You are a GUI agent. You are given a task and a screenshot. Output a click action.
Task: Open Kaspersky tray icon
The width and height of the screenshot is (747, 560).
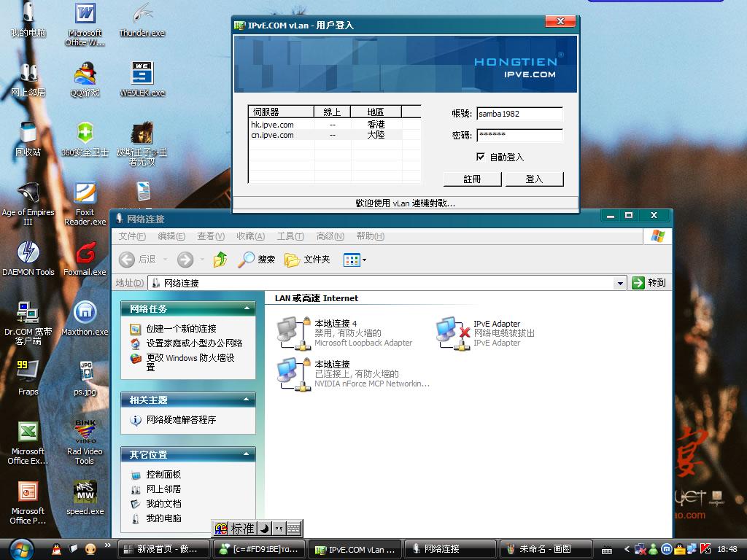pyautogui.click(x=705, y=549)
